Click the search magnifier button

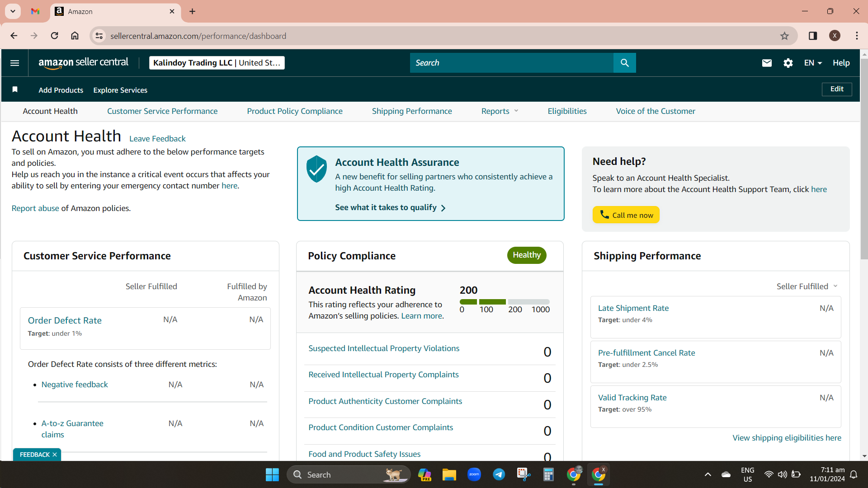pos(624,63)
